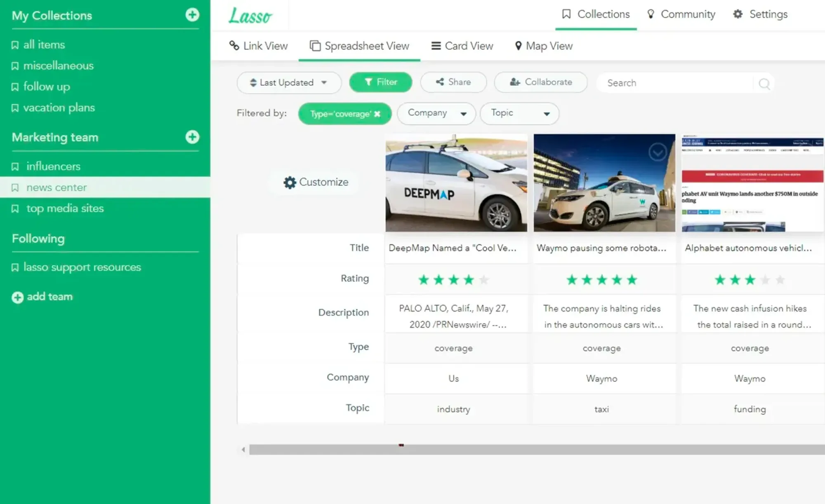
Task: Open Settings gear in top navigation
Action: (738, 14)
